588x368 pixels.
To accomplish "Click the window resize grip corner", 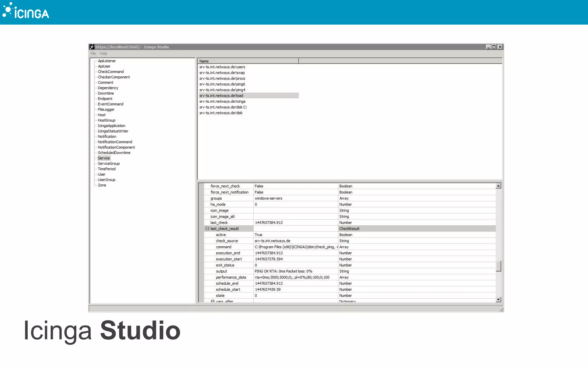I will coord(501,309).
